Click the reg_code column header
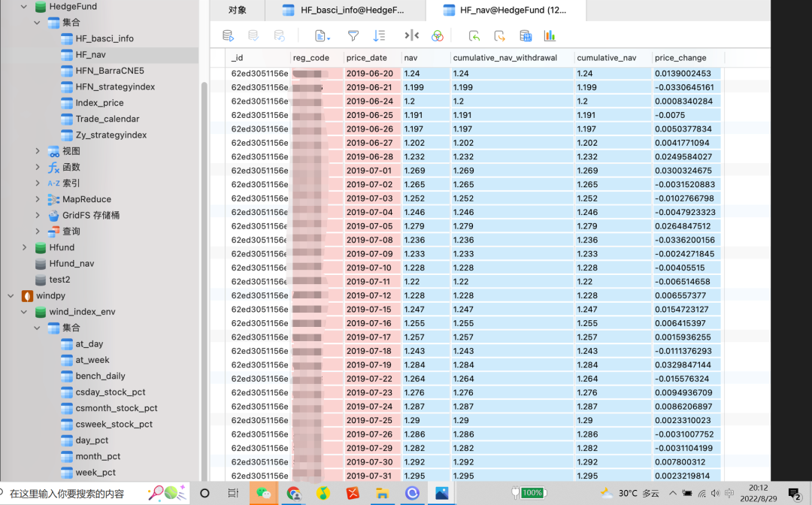The width and height of the screenshot is (812, 505). click(x=317, y=57)
